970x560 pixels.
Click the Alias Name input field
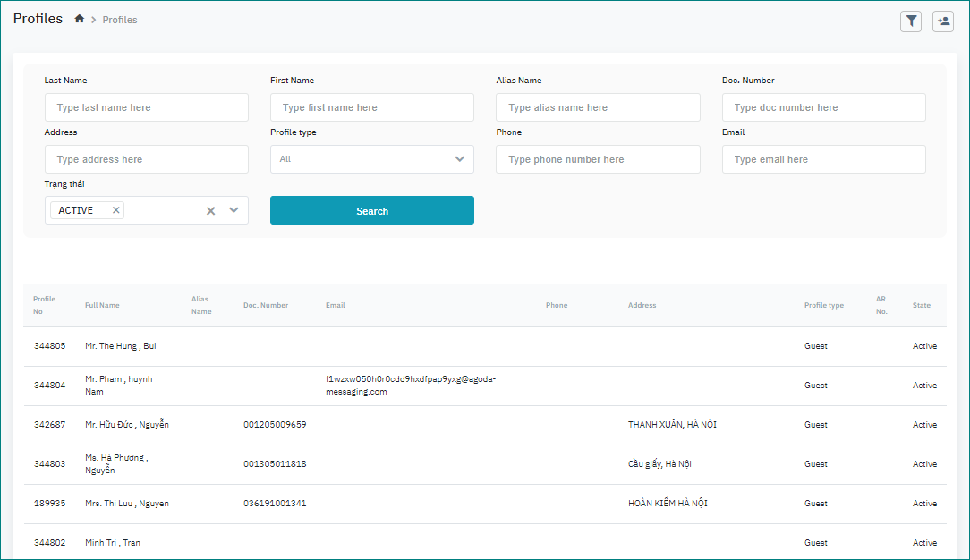(x=598, y=107)
